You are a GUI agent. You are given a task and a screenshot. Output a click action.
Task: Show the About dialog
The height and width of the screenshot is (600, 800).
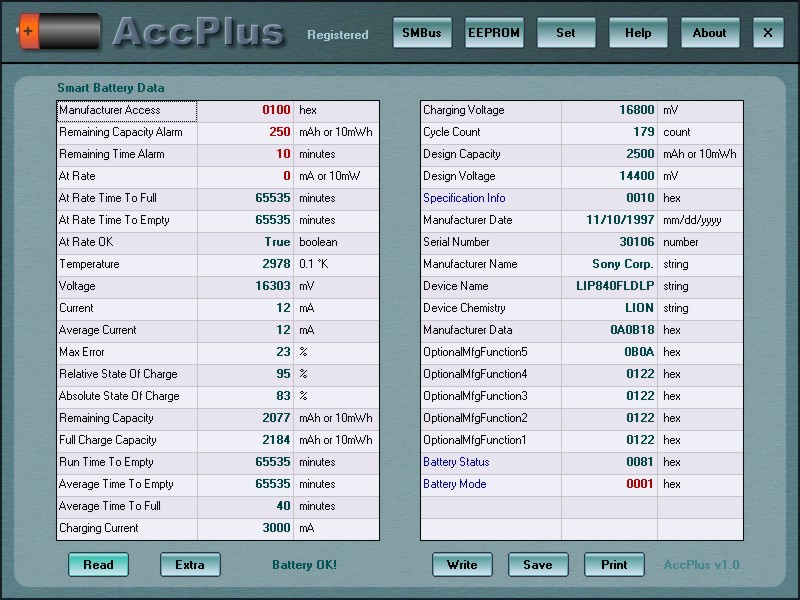tap(710, 33)
